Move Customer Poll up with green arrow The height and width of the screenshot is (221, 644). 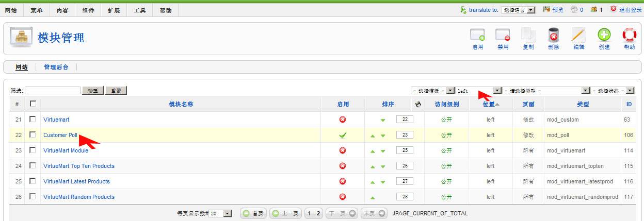click(x=373, y=135)
